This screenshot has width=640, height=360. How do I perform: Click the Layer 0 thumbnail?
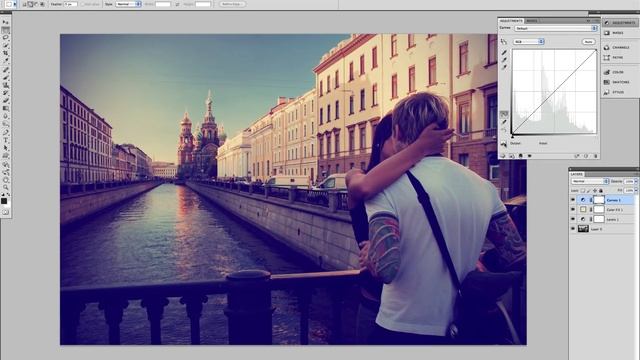(583, 228)
